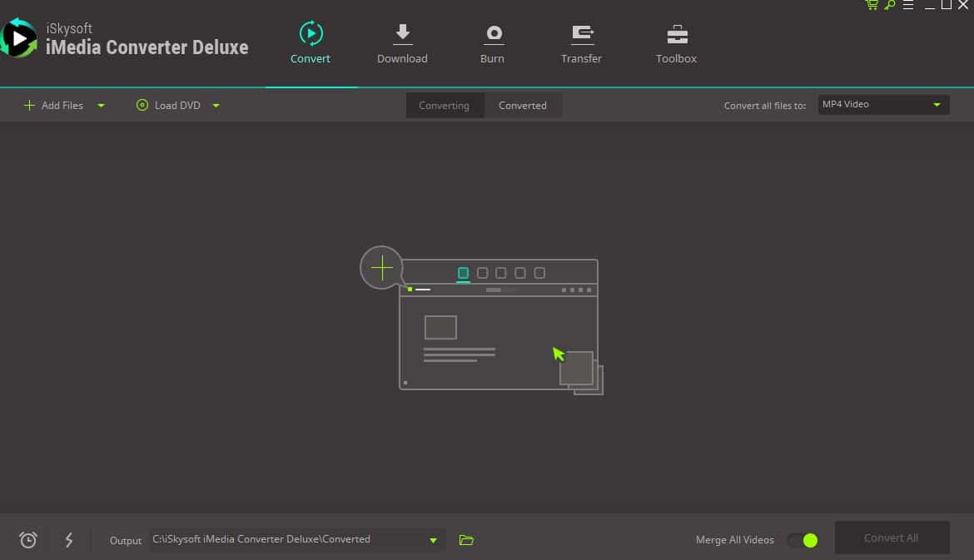Expand the Add Files dropdown arrow
The height and width of the screenshot is (560, 974).
[101, 105]
